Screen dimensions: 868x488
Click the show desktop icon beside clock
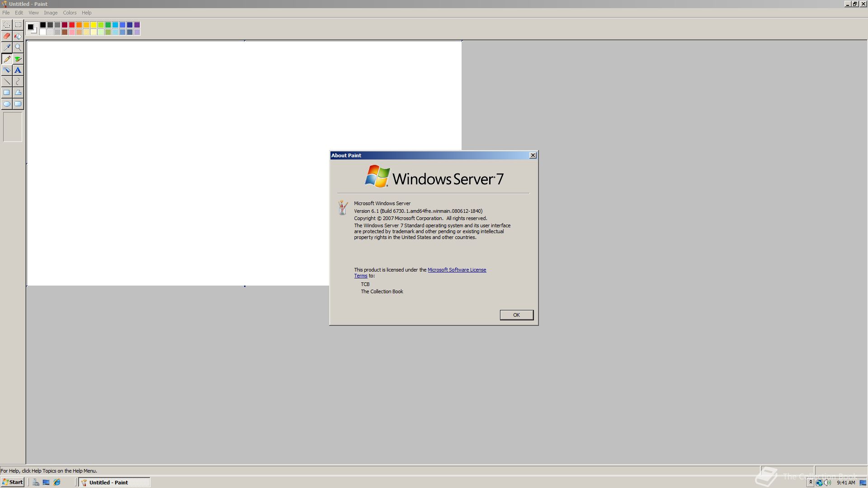click(863, 483)
